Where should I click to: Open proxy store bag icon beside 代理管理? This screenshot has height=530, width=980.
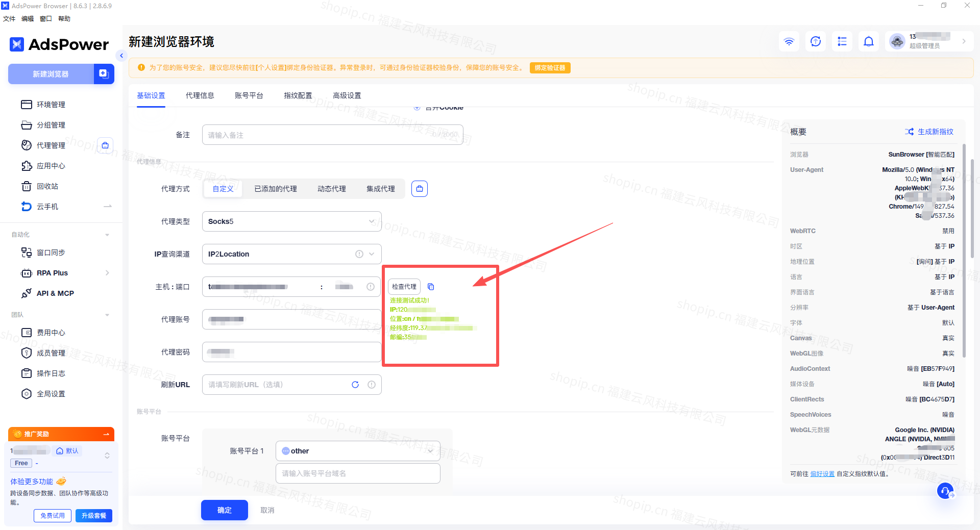(105, 145)
